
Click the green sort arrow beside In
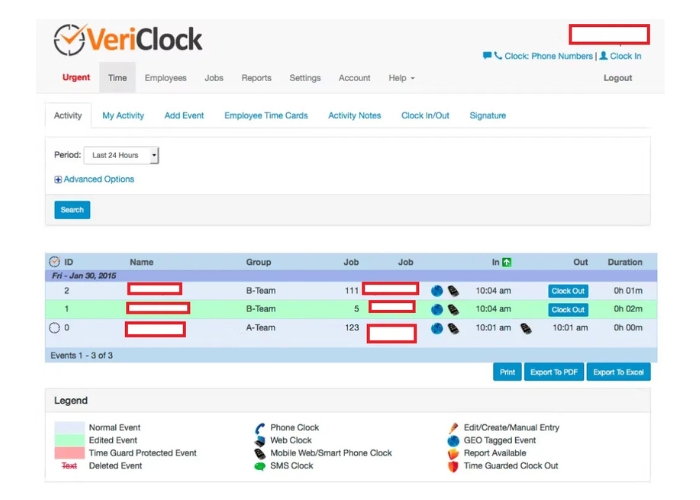point(507,262)
